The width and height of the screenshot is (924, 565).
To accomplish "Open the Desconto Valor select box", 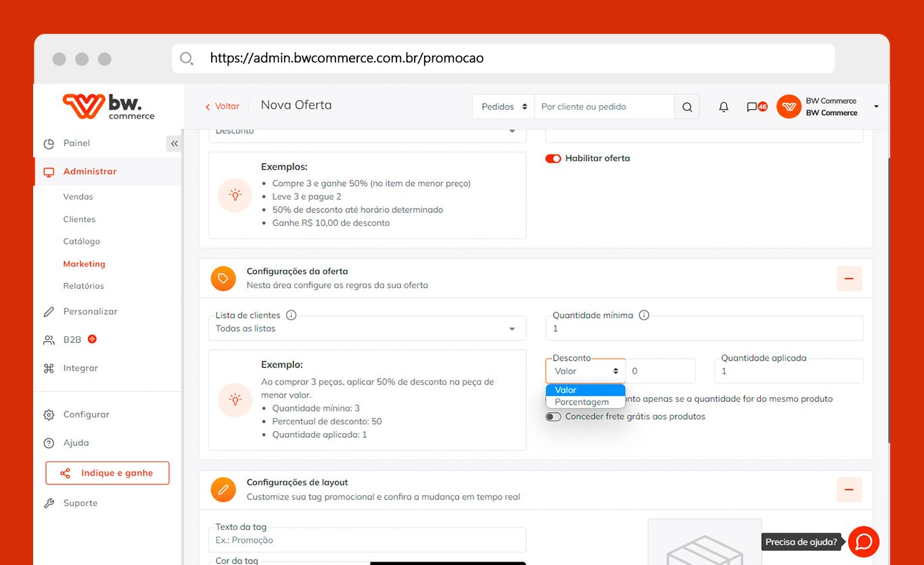I will pyautogui.click(x=586, y=371).
